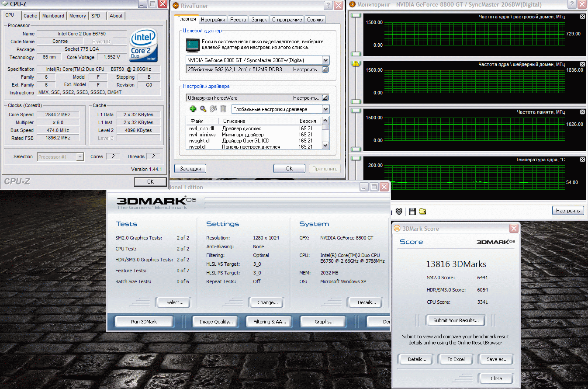
Task: Click To Excel in the 3DMark Score window
Action: (456, 359)
